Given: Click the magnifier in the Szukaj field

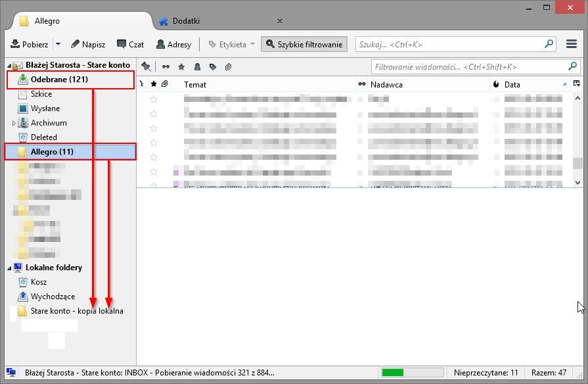Looking at the screenshot, I should (549, 44).
